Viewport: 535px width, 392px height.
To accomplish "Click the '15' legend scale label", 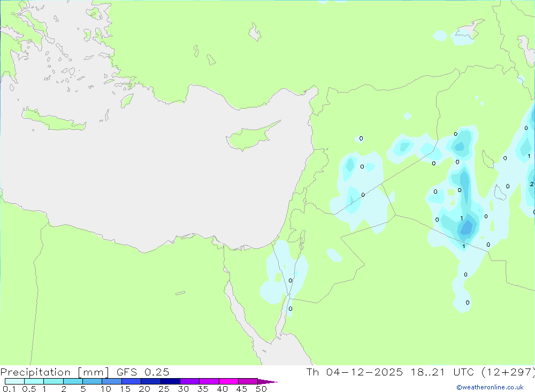I will click(x=125, y=389).
